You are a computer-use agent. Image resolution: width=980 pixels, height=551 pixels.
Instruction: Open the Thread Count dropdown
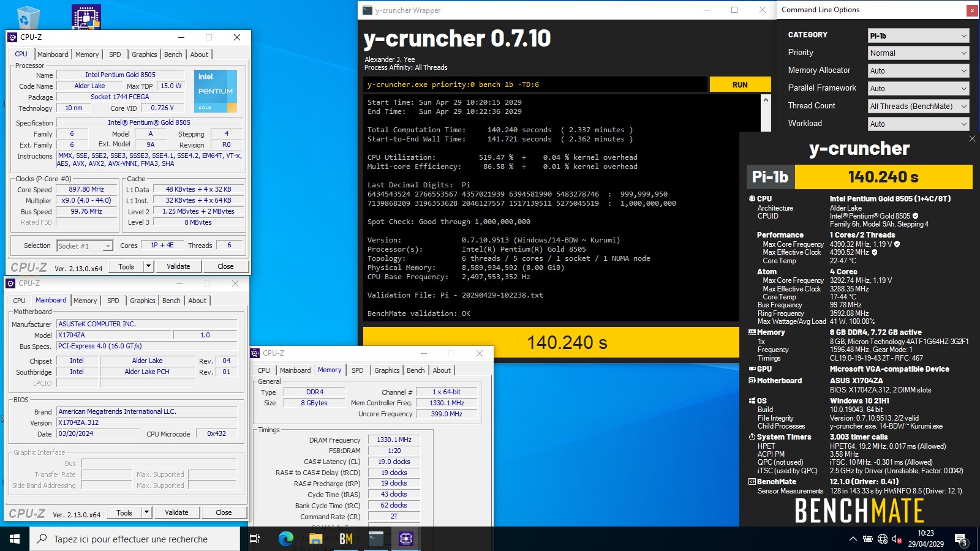(918, 107)
